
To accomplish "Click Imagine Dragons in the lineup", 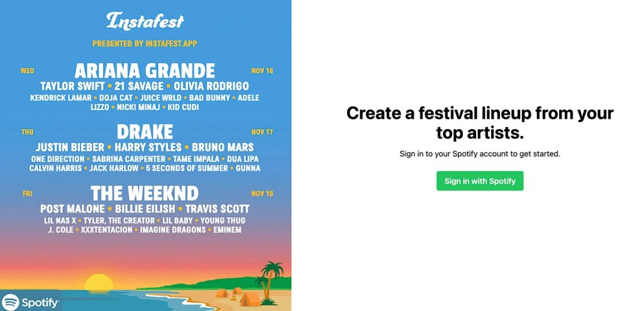I will [x=172, y=230].
